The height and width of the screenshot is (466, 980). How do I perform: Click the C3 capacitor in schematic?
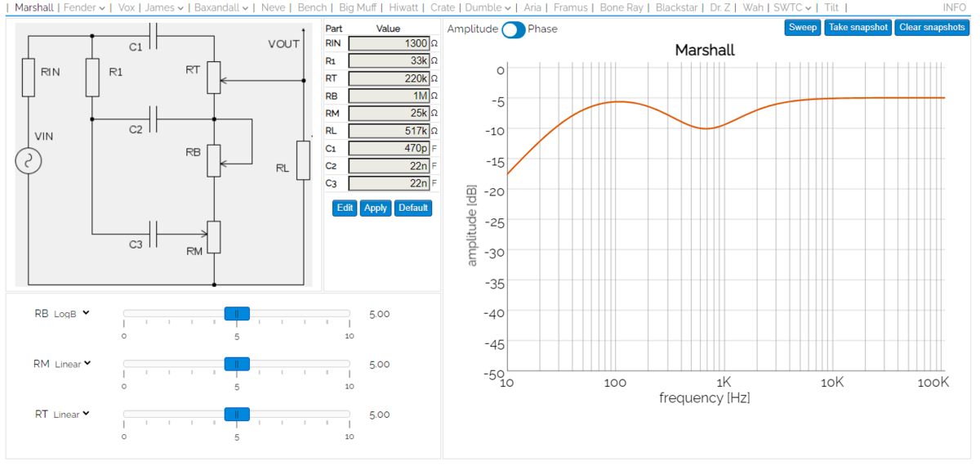coord(154,234)
